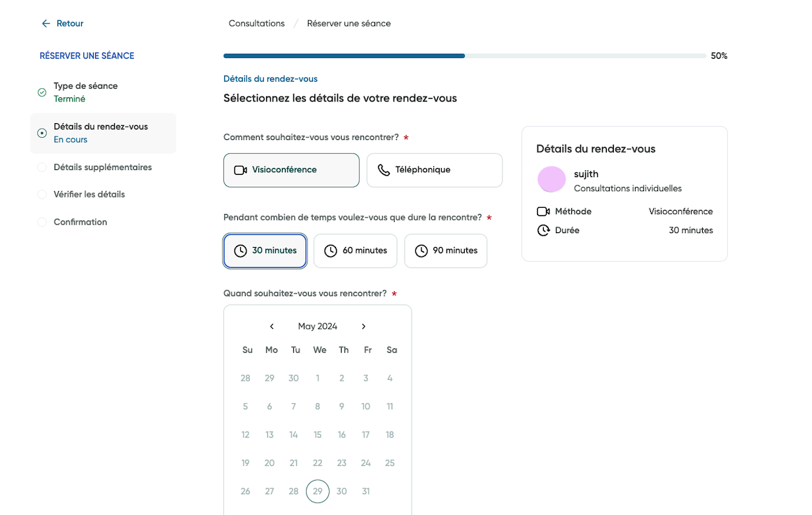The height and width of the screenshot is (515, 812).
Task: Click the green checkmark next to Type de séance
Action: point(42,92)
